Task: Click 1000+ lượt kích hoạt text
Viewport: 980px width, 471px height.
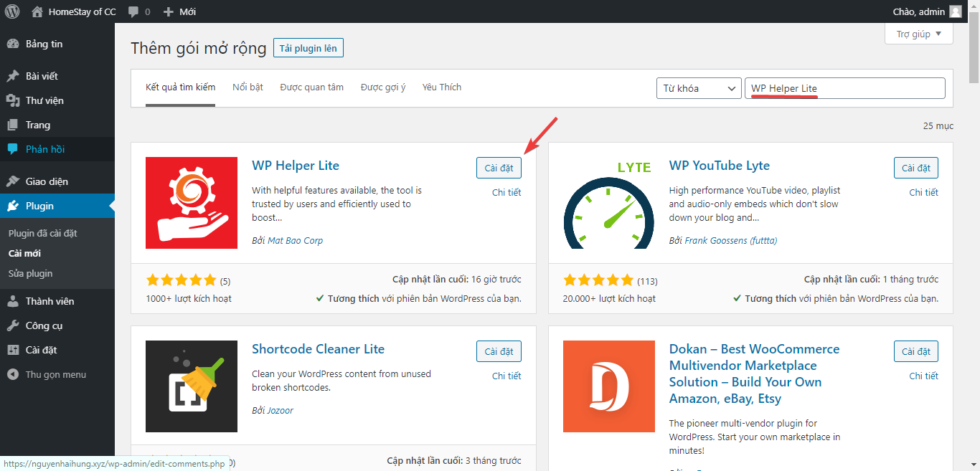Action: (189, 298)
